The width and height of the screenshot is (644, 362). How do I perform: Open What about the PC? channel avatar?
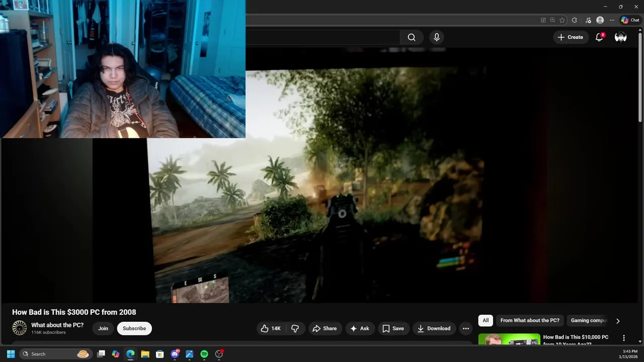click(x=19, y=328)
